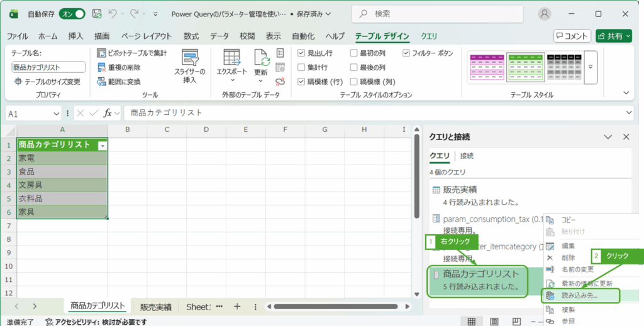644x326 pixels.
Task: Click the Resize Table option
Action: click(47, 82)
